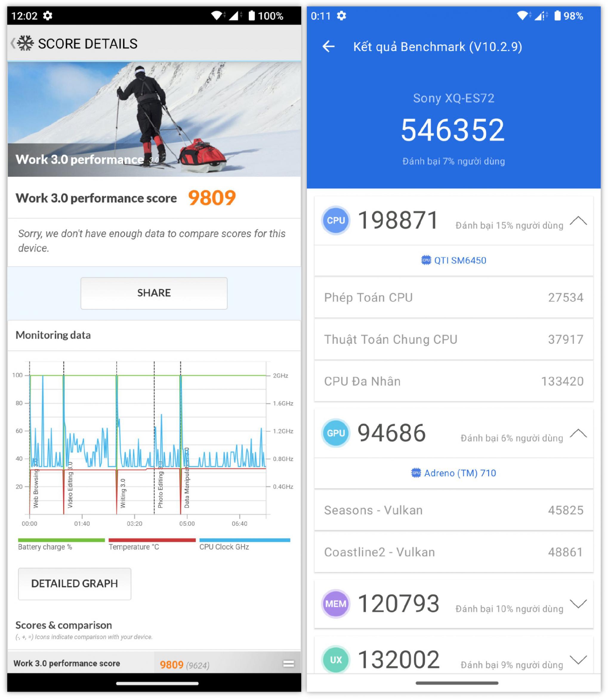This screenshot has width=608, height=700.
Task: Tap MEM score 120793
Action: point(399,604)
